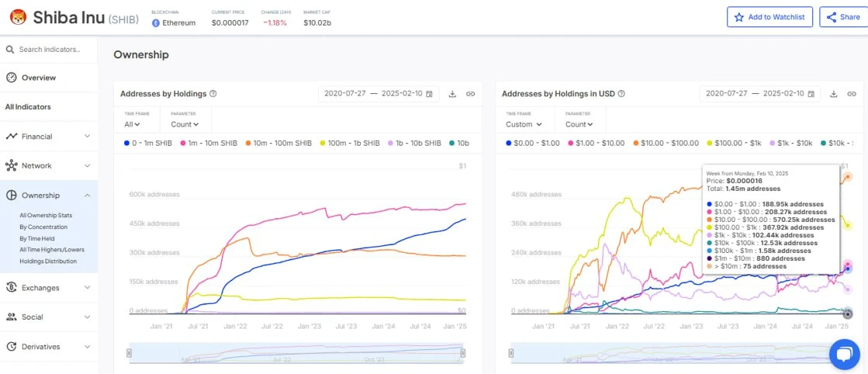868x374 pixels.
Task: Copy link for Addresses by Holdings chart
Action: pos(471,94)
